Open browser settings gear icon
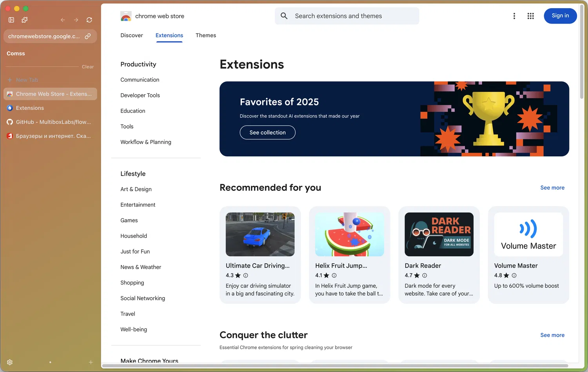Image resolution: width=588 pixels, height=372 pixels. point(10,362)
